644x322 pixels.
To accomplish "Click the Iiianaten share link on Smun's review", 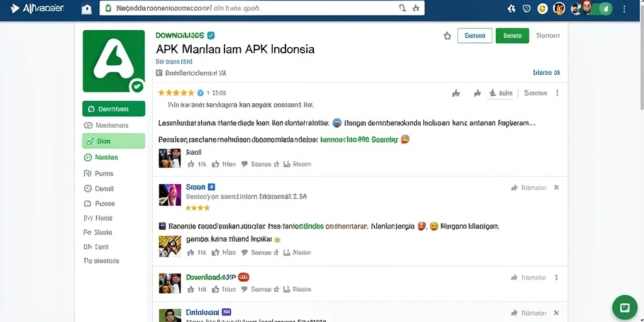I will [528, 187].
